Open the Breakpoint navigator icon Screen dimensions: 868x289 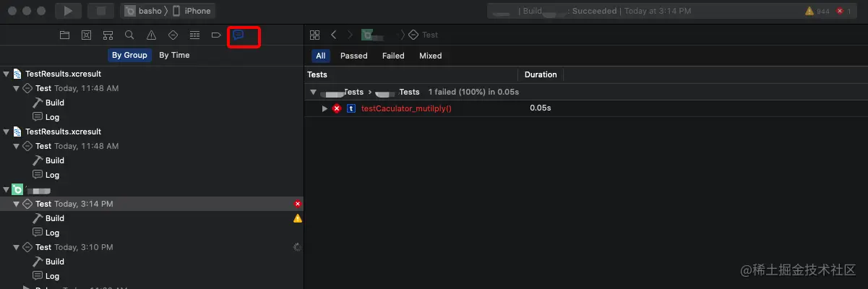tap(216, 35)
